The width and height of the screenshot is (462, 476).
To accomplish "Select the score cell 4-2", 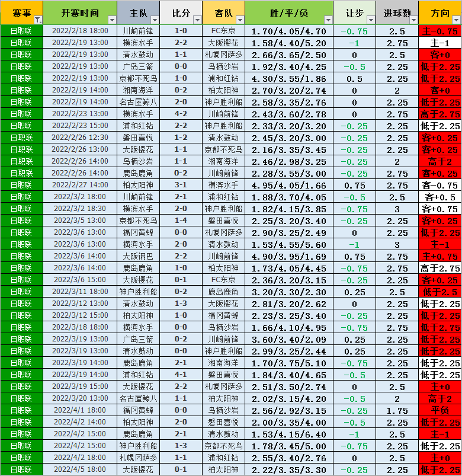I will [x=181, y=114].
